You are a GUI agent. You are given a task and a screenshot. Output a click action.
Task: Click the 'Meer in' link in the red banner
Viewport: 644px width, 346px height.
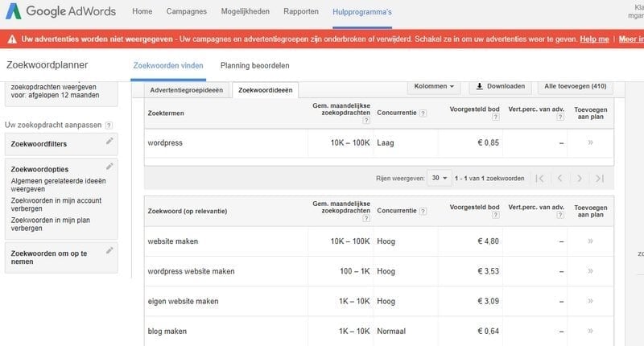(631, 39)
